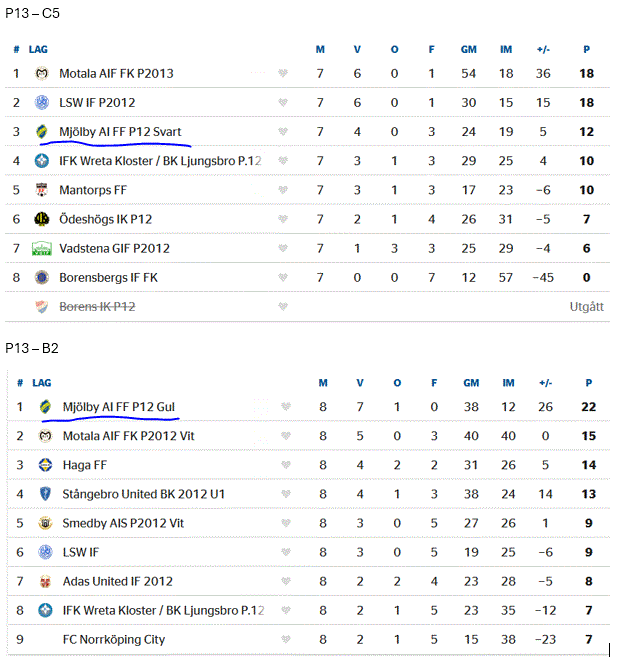Click Haga FF club crest

click(45, 465)
